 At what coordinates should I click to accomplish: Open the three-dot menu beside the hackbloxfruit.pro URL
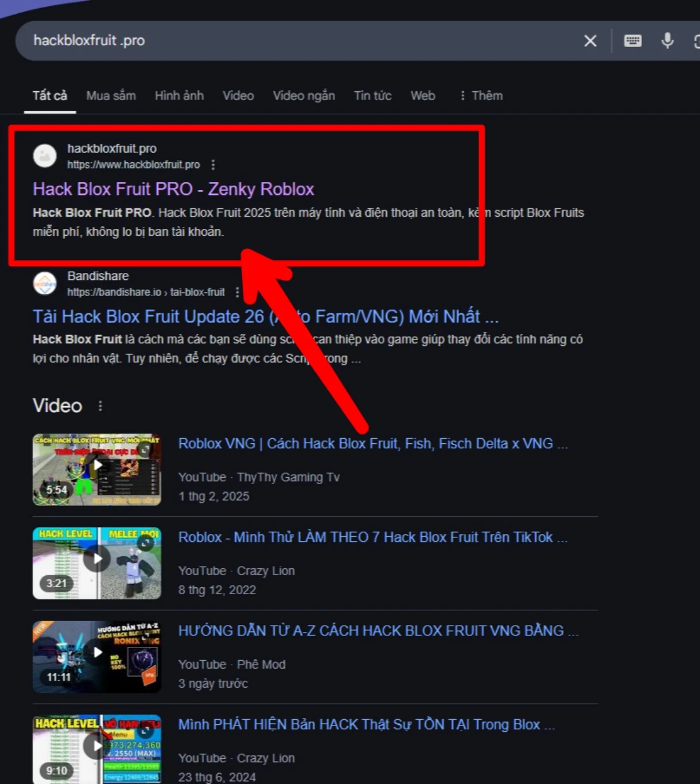(x=213, y=165)
